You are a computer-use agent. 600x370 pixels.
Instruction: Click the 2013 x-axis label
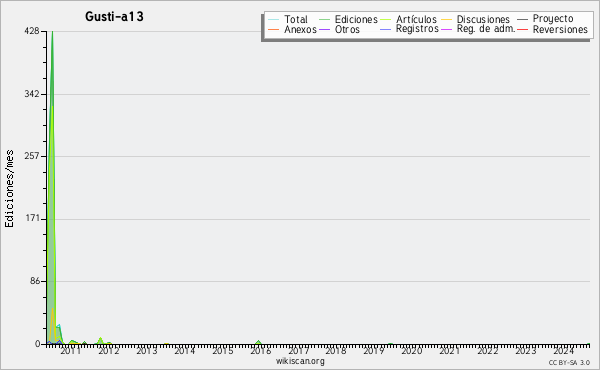147,350
